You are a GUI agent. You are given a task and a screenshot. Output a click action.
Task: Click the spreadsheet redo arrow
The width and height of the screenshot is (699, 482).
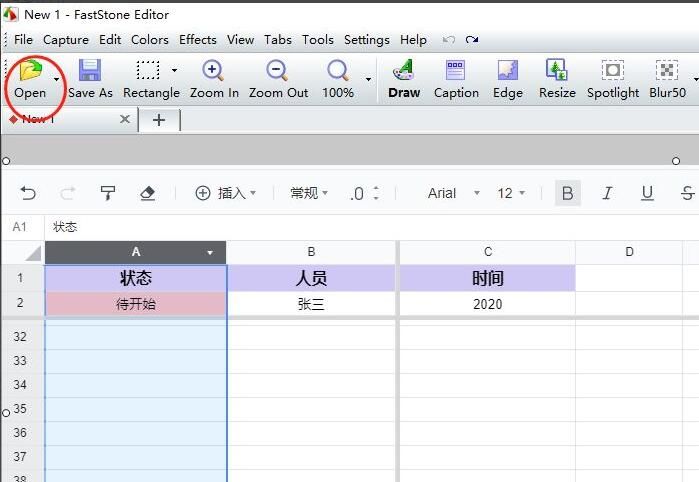click(x=68, y=193)
